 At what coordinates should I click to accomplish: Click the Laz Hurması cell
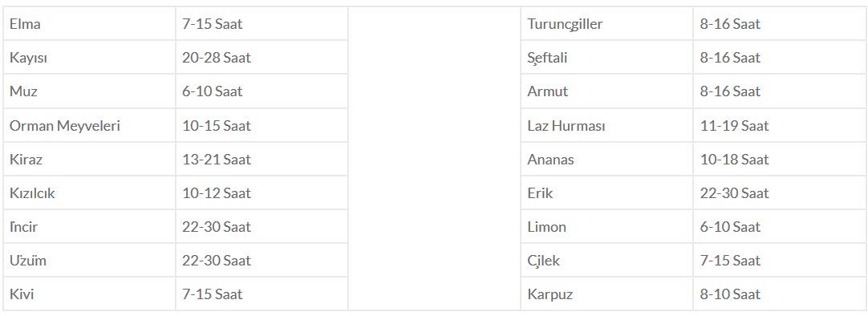tap(606, 126)
